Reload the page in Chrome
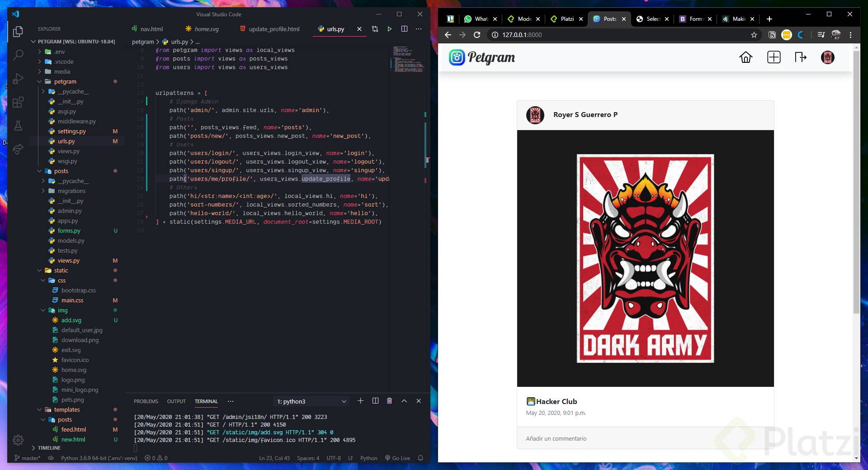 click(477, 35)
